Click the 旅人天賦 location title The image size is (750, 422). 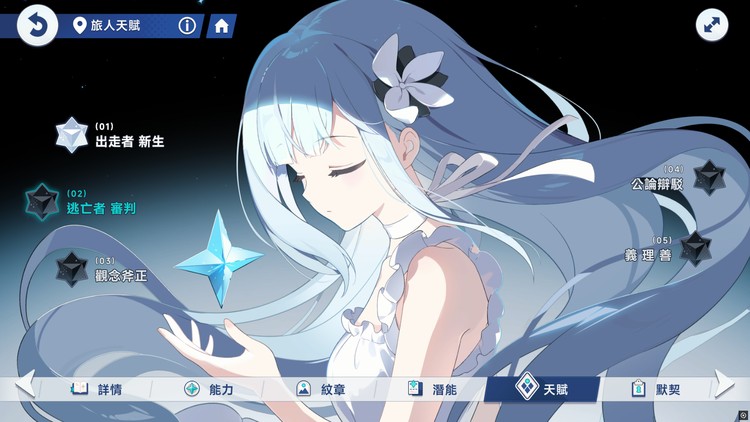click(122, 25)
